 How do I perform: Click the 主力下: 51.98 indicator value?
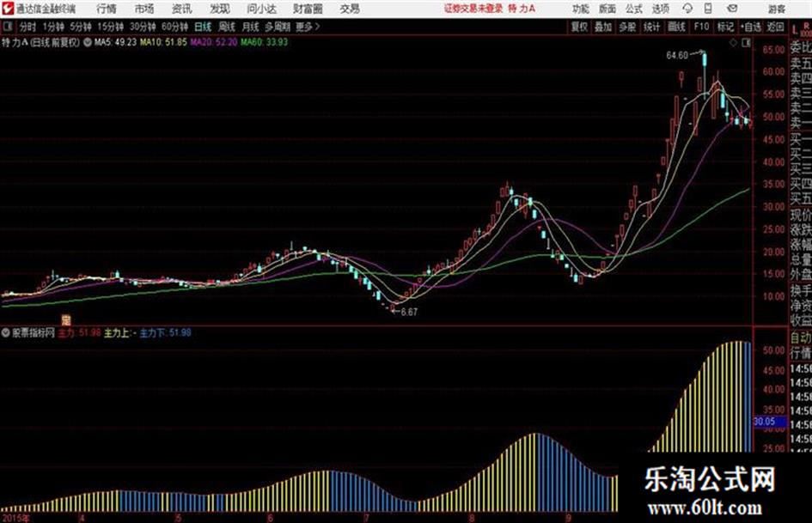coord(165,333)
